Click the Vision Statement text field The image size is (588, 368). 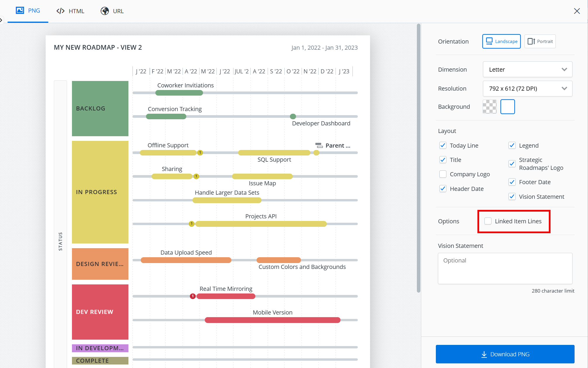(x=505, y=268)
